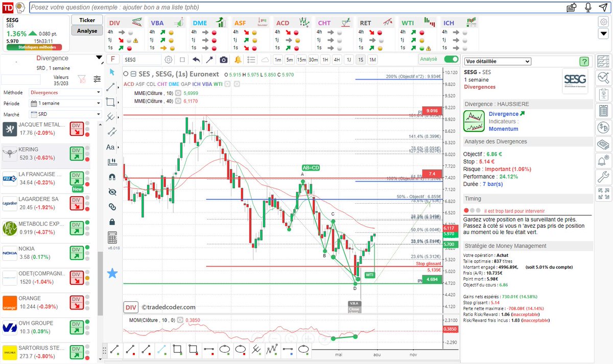Screen dimensions: 613x364
Task: Open the sliders filter settings icon
Action: tap(97, 79)
